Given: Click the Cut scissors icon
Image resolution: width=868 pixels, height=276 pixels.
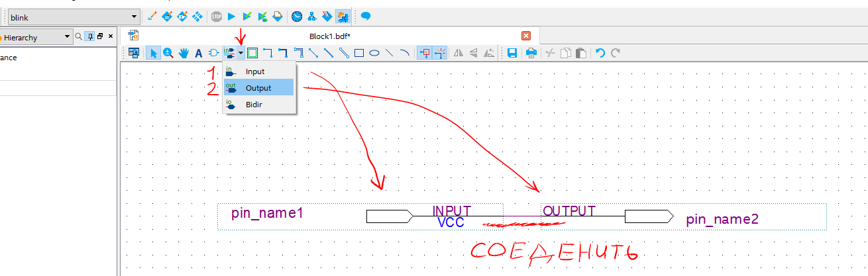Looking at the screenshot, I should [550, 53].
